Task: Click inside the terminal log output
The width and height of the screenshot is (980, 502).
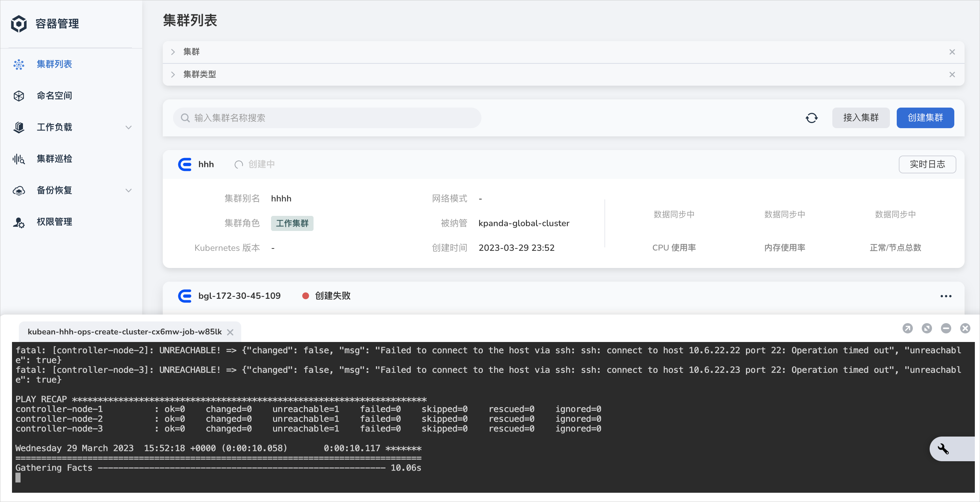Action: tap(493, 417)
